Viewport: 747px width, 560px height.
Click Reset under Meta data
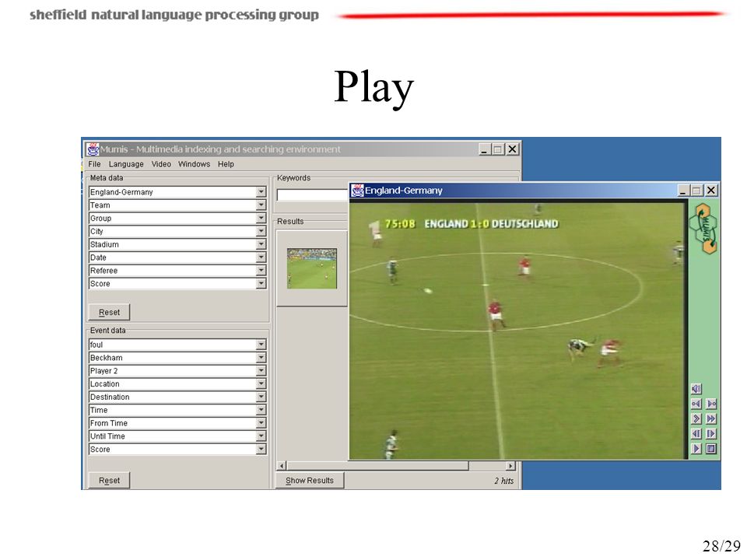(x=109, y=313)
